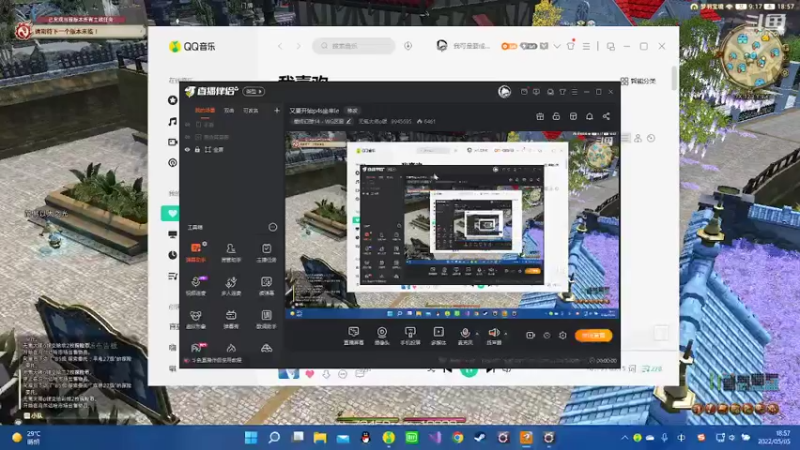This screenshot has width=800, height=450.
Task: Select the second scene tab in streaming companion
Action: 229,110
